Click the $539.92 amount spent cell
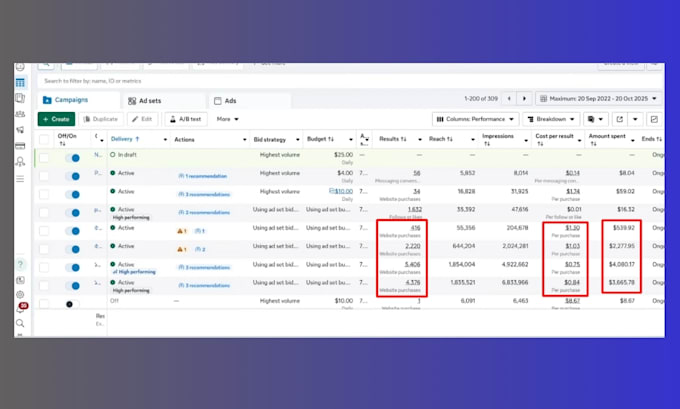680x409 pixels. point(624,228)
